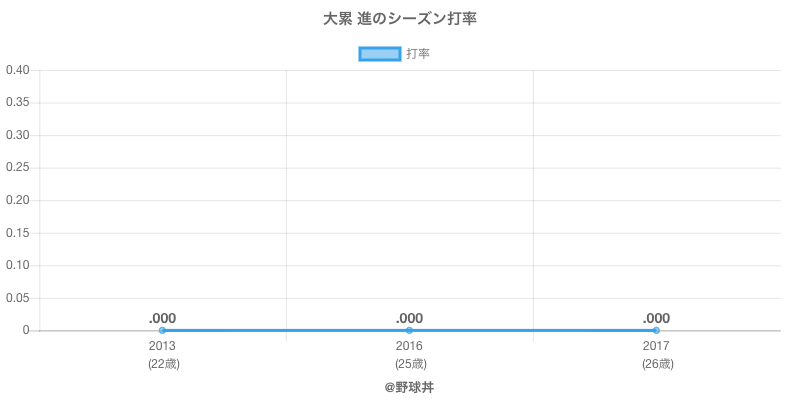Click the 2016 x-axis label

[409, 346]
